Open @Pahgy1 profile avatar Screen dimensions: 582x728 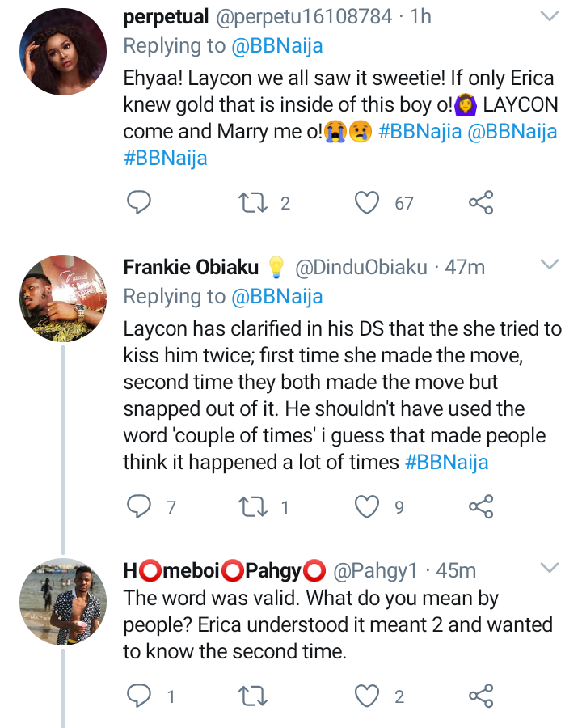[x=63, y=602]
